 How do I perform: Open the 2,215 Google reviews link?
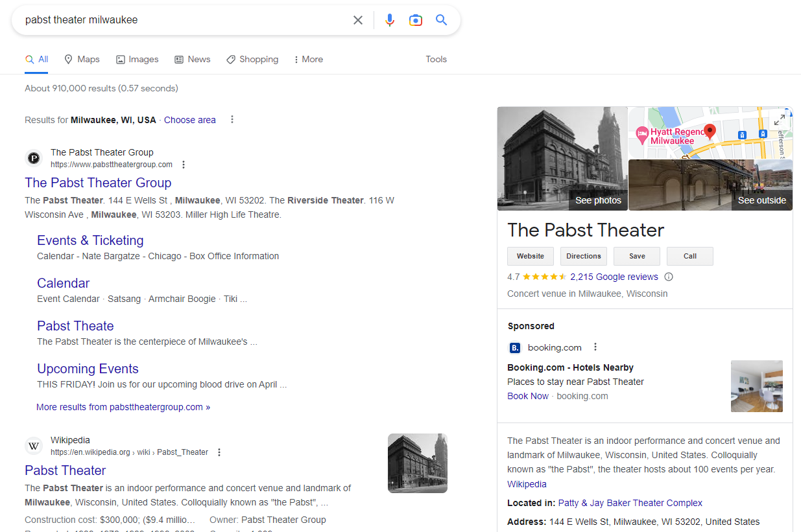[x=614, y=277]
